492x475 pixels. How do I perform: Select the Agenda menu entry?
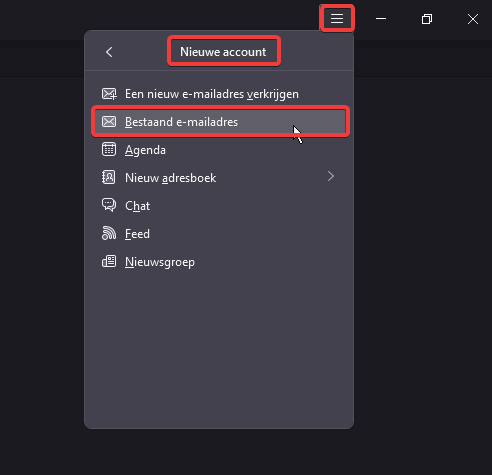(220, 150)
